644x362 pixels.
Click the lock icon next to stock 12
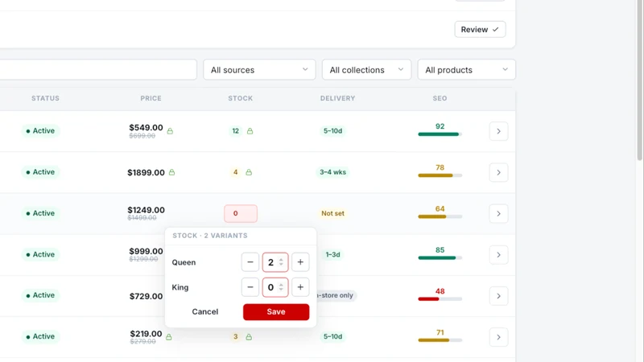coord(250,131)
